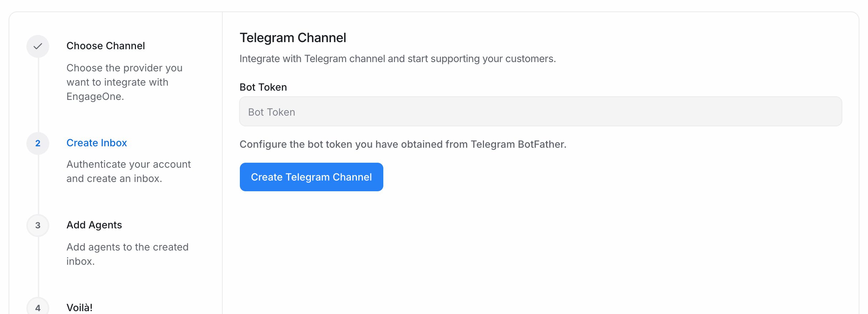Click 'Integrate with Telegram channel' description

(x=398, y=59)
